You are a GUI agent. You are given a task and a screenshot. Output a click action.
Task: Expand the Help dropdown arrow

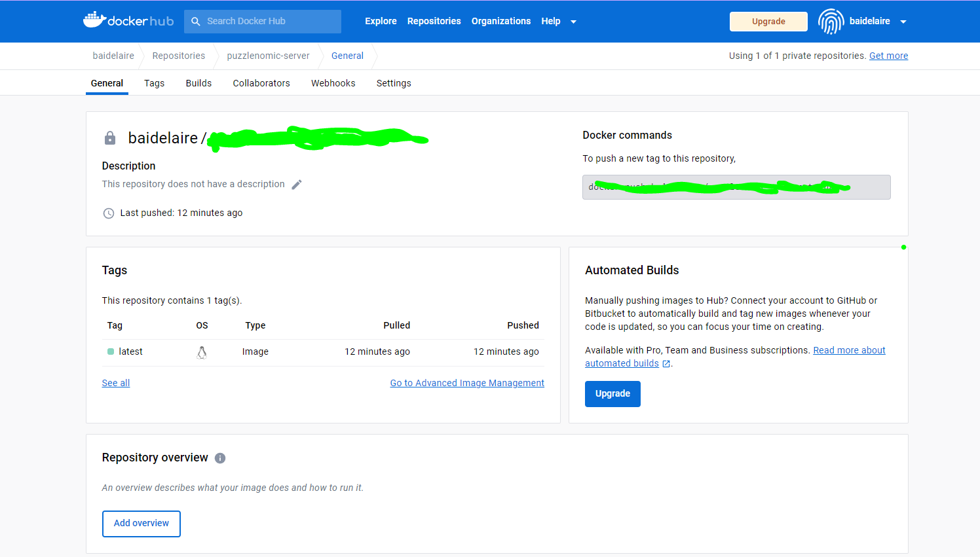pyautogui.click(x=573, y=22)
